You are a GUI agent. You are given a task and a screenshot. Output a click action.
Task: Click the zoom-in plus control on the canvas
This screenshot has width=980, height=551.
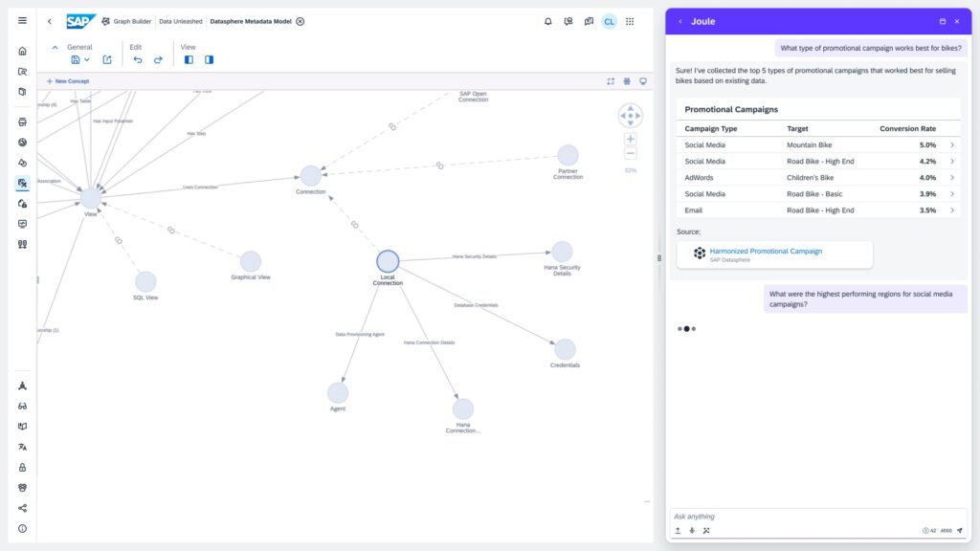click(630, 138)
